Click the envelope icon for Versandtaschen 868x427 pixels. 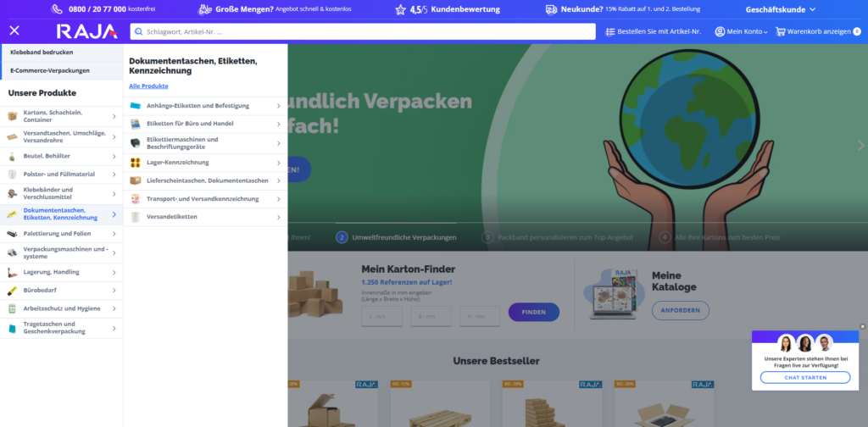pos(12,136)
